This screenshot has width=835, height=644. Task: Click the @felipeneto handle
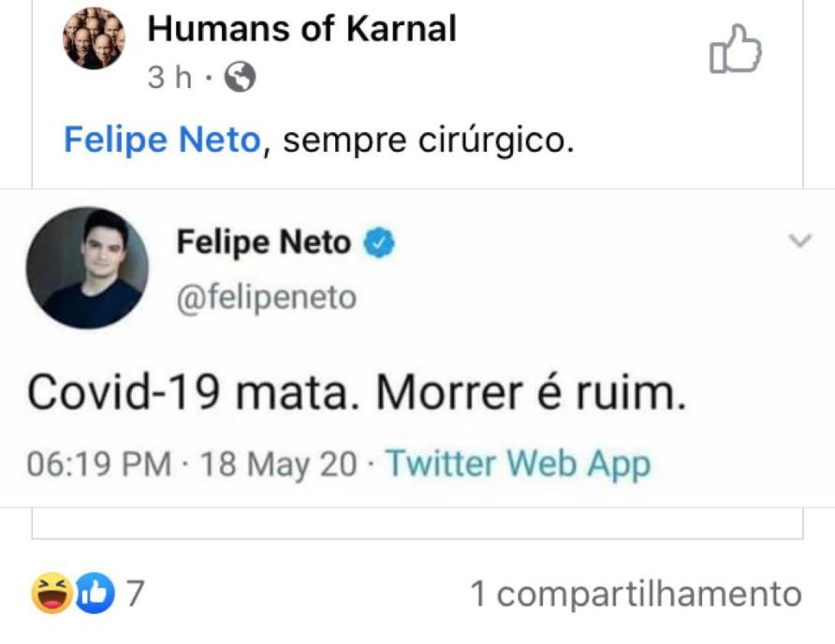266,298
